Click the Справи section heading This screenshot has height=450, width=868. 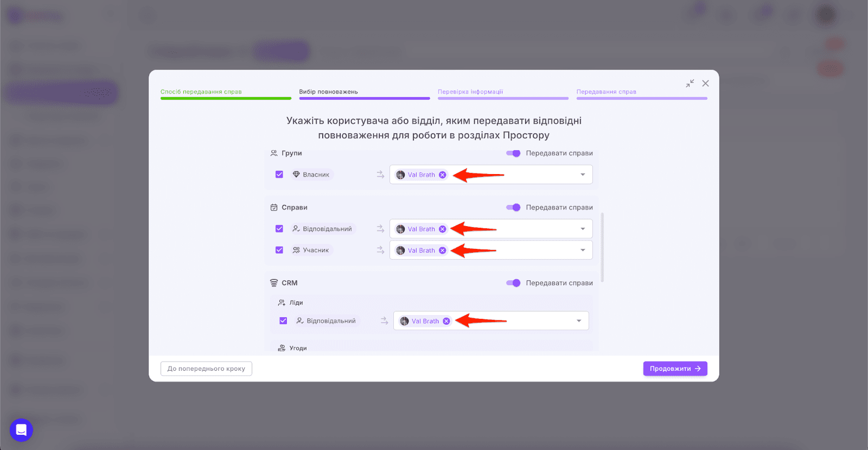pyautogui.click(x=295, y=208)
